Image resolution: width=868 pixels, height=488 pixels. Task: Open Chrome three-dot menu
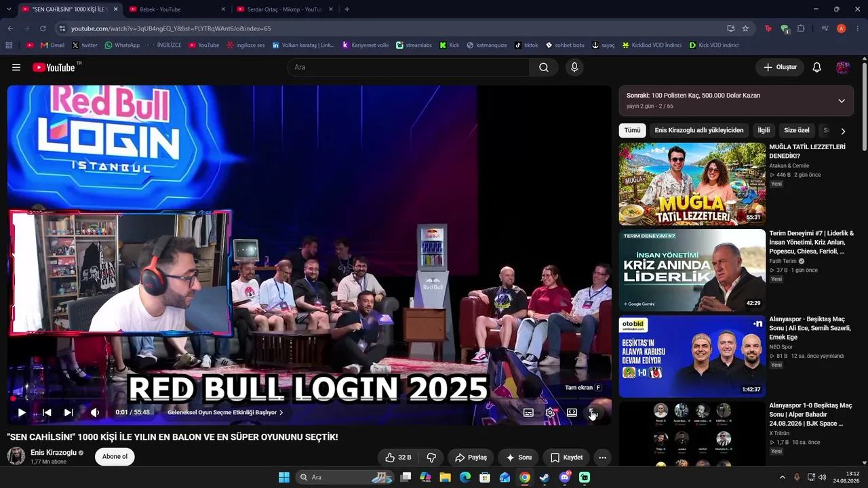pyautogui.click(x=858, y=28)
